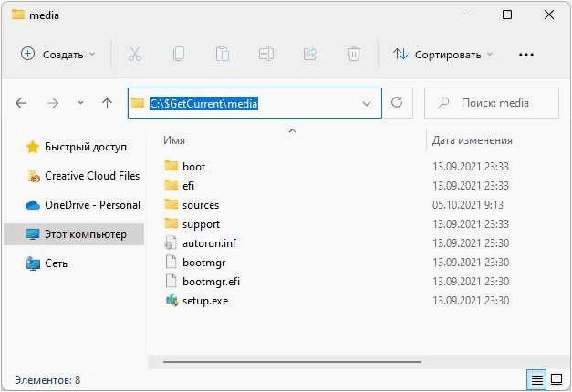Go forward with the right arrow
Image resolution: width=572 pixels, height=392 pixels.
53,103
